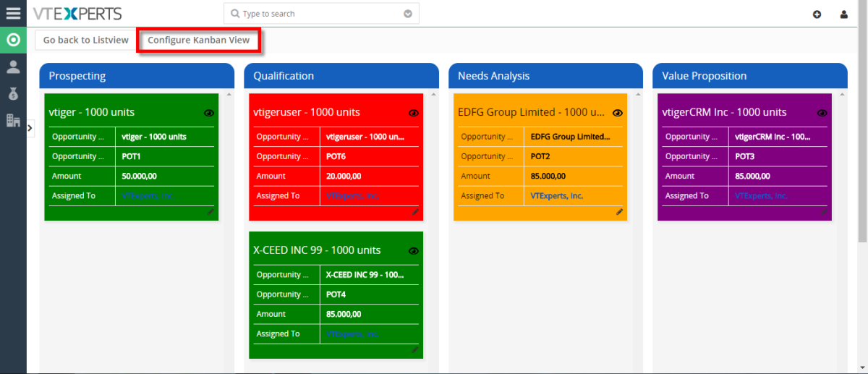
Task: Click the Type to search field
Action: pyautogui.click(x=321, y=14)
